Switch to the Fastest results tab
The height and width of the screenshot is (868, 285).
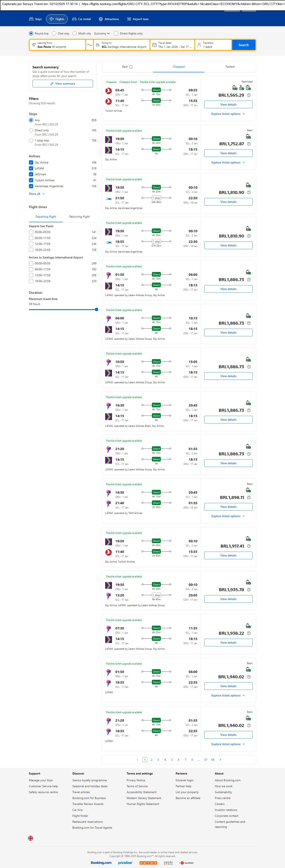pos(230,67)
